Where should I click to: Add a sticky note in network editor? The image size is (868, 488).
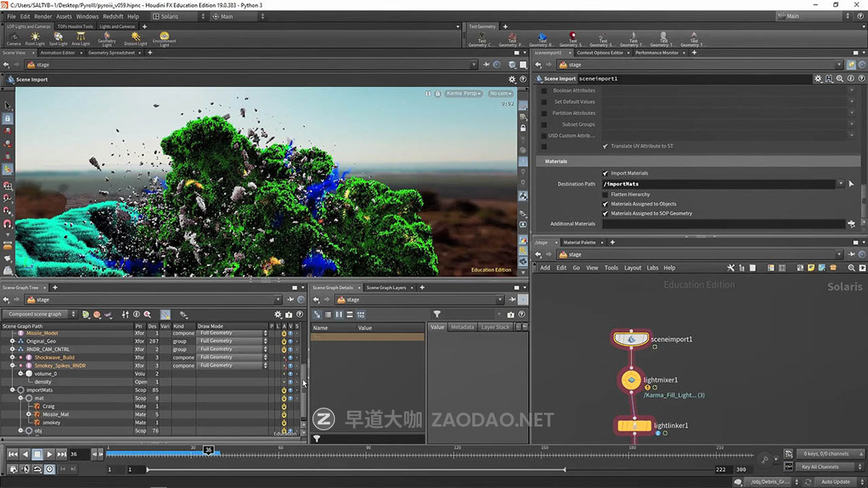pos(812,267)
